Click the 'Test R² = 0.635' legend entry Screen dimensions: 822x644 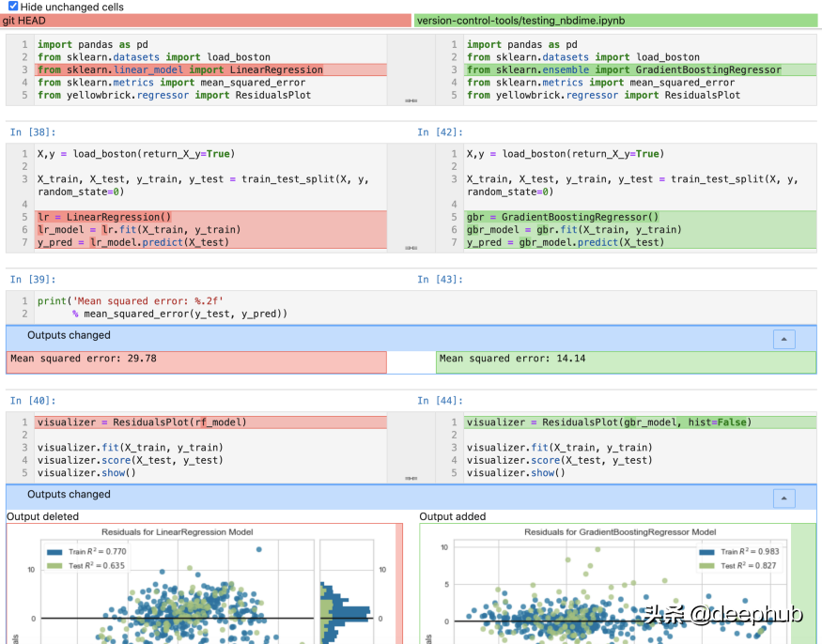point(86,565)
